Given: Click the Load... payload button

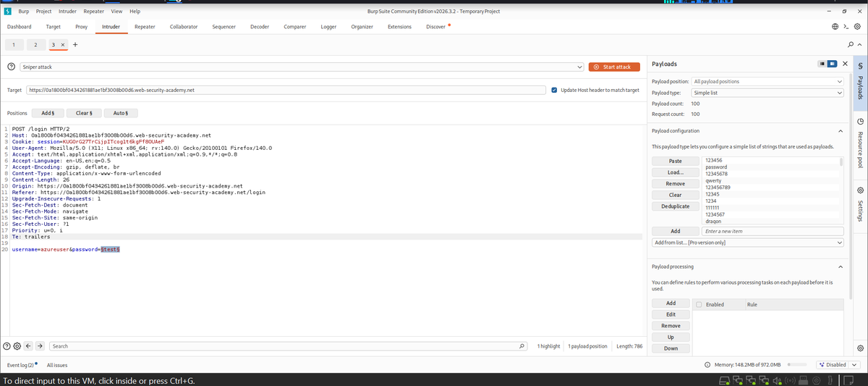Looking at the screenshot, I should [x=676, y=172].
